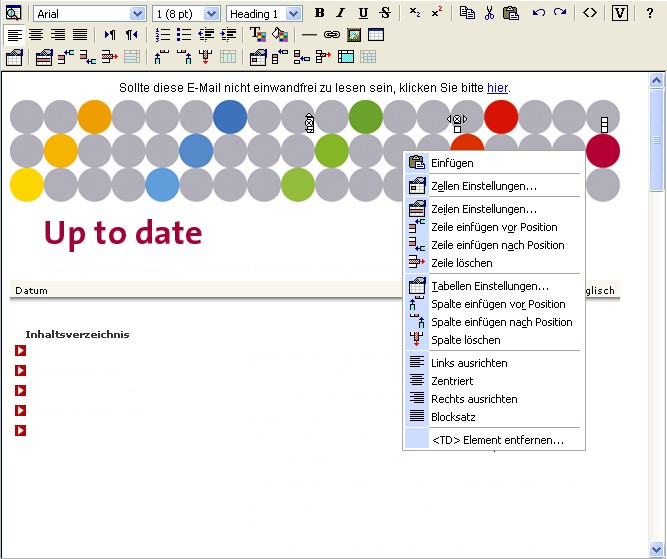Click scrollbar up arrow in editor
This screenshot has width=667, height=559.
pyautogui.click(x=656, y=80)
